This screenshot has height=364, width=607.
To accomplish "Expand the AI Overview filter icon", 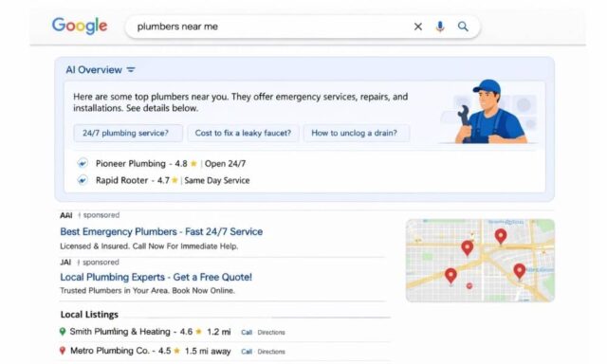I will (131, 70).
